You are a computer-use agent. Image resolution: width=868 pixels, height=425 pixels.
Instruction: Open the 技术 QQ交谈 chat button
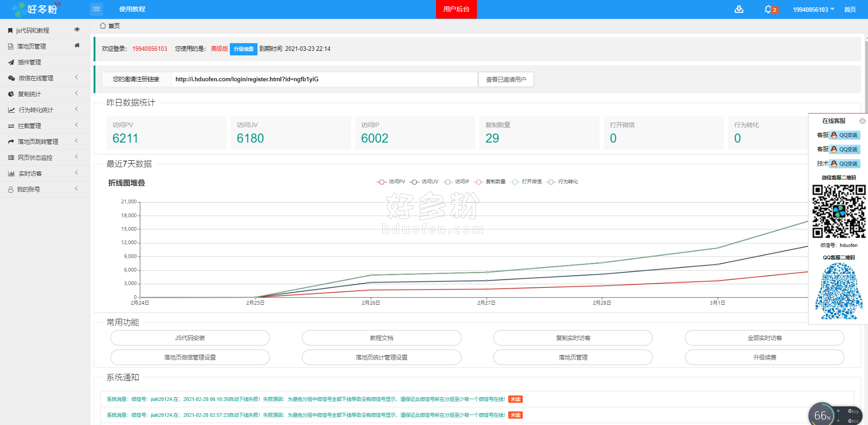pos(845,164)
